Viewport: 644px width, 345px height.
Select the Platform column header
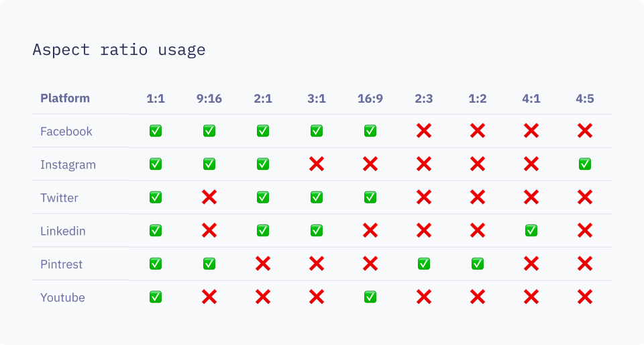[65, 98]
